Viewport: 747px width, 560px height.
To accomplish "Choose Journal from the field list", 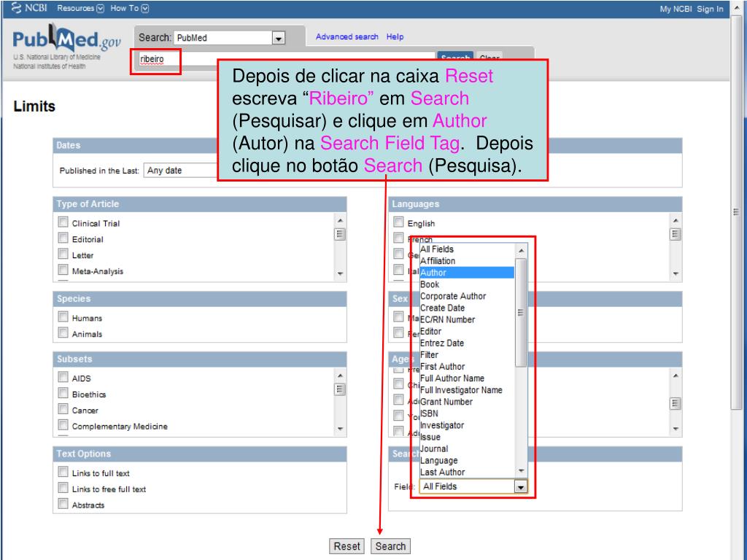I will pos(466,449).
